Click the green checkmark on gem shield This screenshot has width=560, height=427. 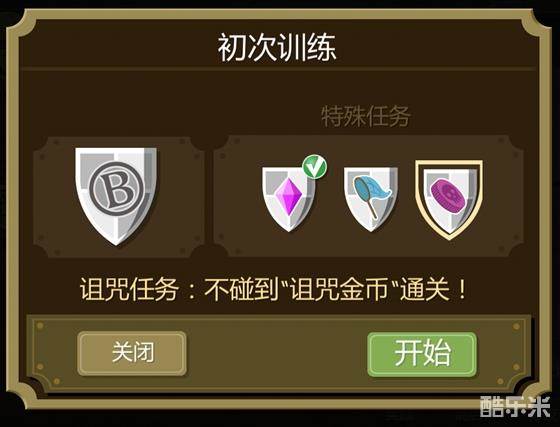point(314,166)
